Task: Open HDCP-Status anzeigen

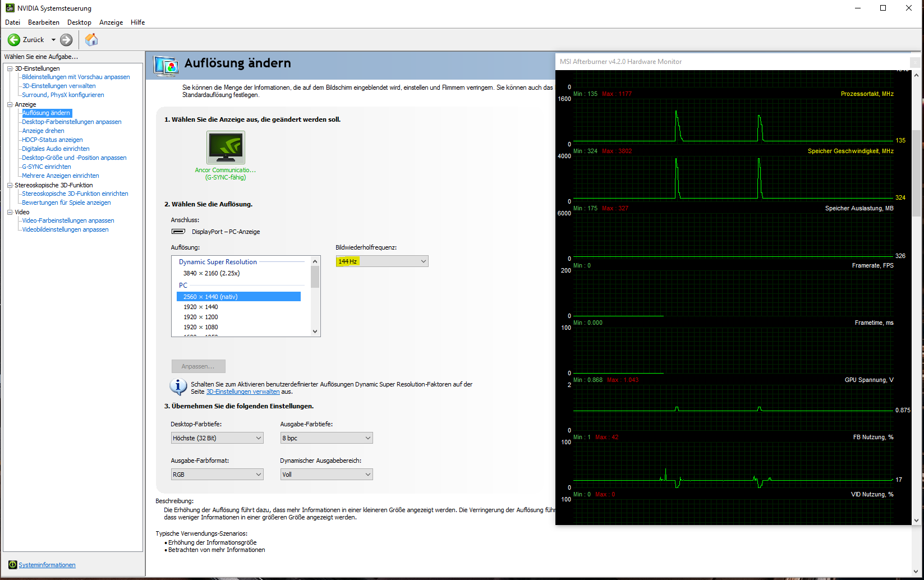Action: tap(52, 140)
